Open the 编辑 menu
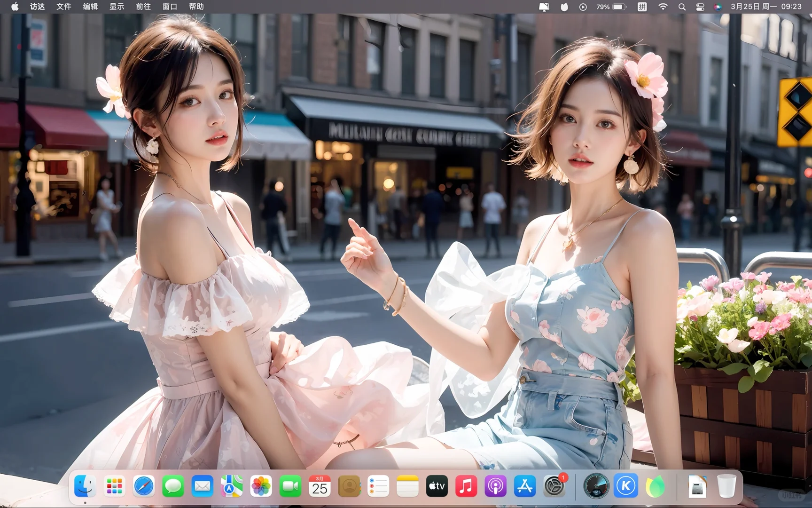812x508 pixels. coord(90,7)
